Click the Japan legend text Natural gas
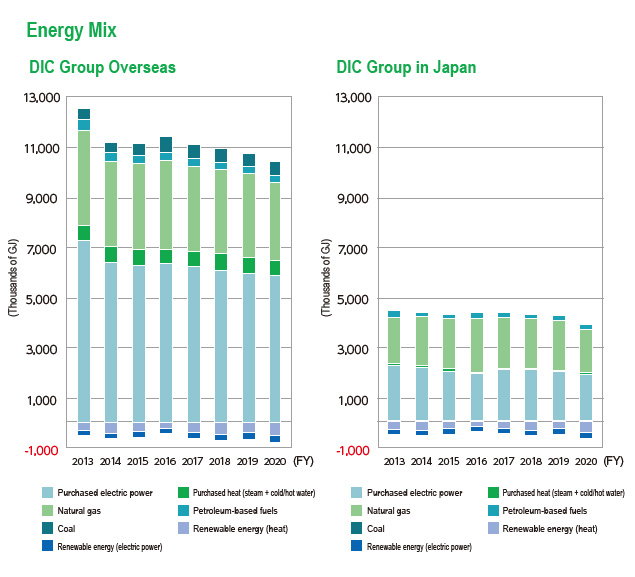635x577 pixels. (388, 511)
